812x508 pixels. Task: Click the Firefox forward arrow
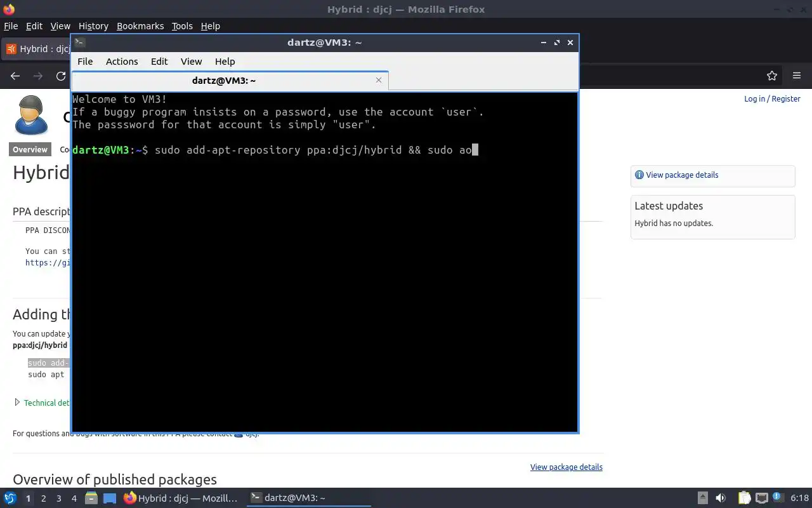point(38,76)
